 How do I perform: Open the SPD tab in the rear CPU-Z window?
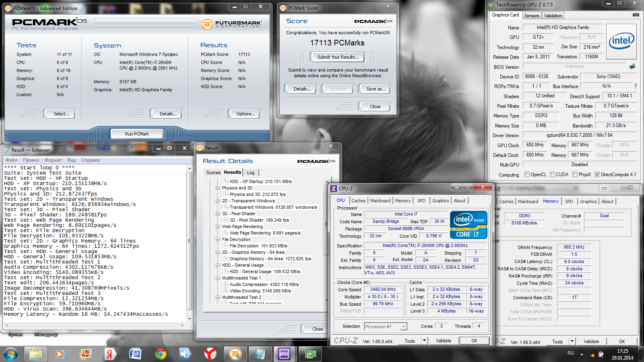coord(569,202)
